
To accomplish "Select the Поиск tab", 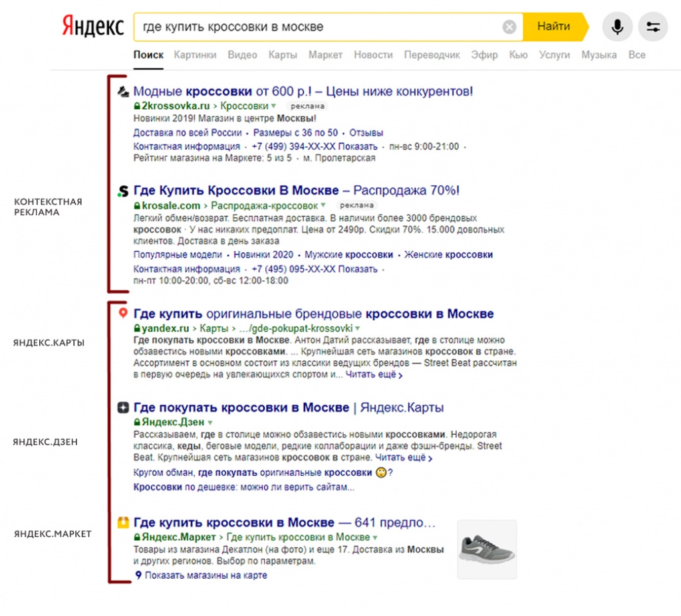I will [x=148, y=55].
